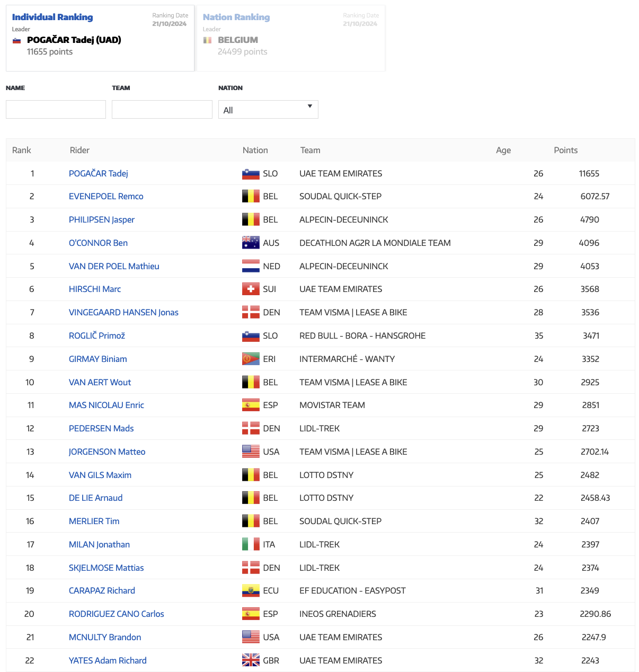This screenshot has width=639, height=672.
Task: Click Eritrea flag next to ERI
Action: (x=251, y=359)
